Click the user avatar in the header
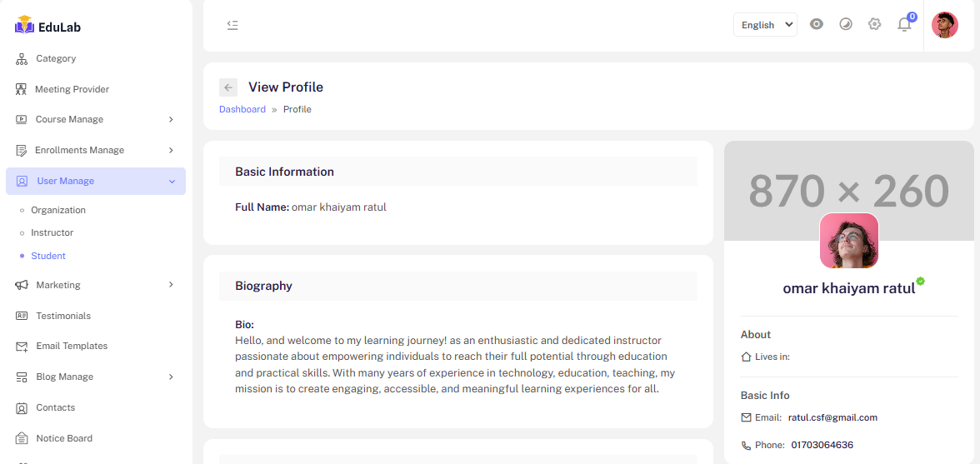This screenshot has width=980, height=464. point(945,25)
